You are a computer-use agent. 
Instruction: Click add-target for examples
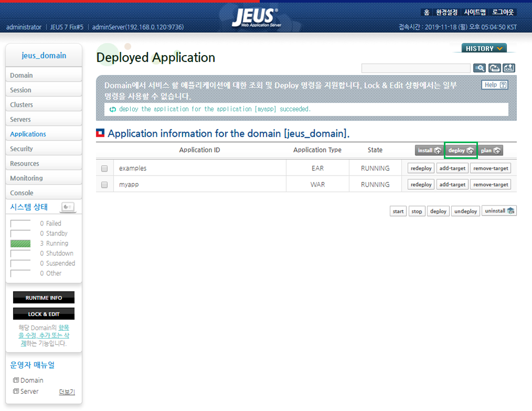452,168
